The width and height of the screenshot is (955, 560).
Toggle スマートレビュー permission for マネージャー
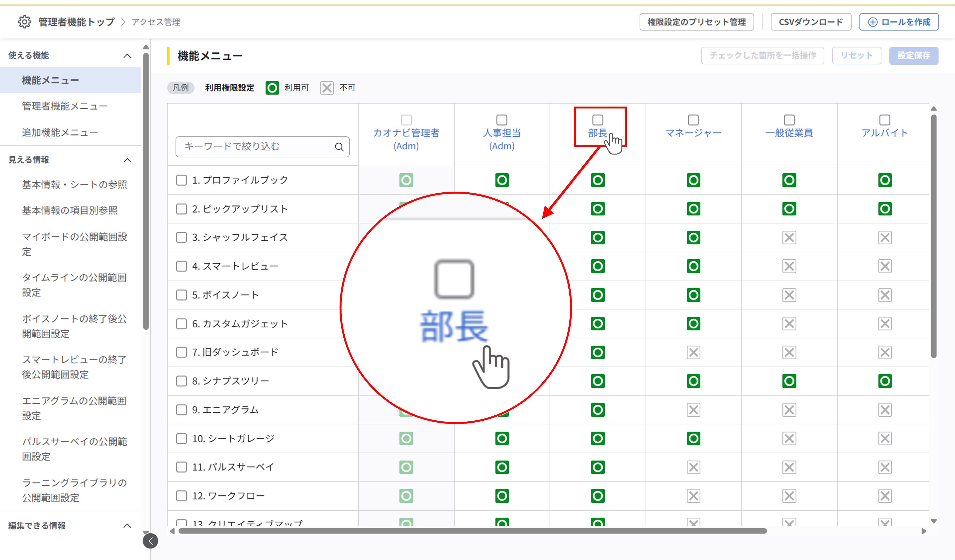(694, 266)
